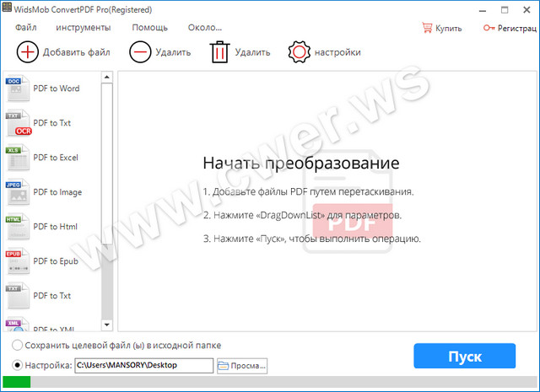Choose the PDF to Excel label
This screenshot has width=540, height=392.
coord(56,158)
